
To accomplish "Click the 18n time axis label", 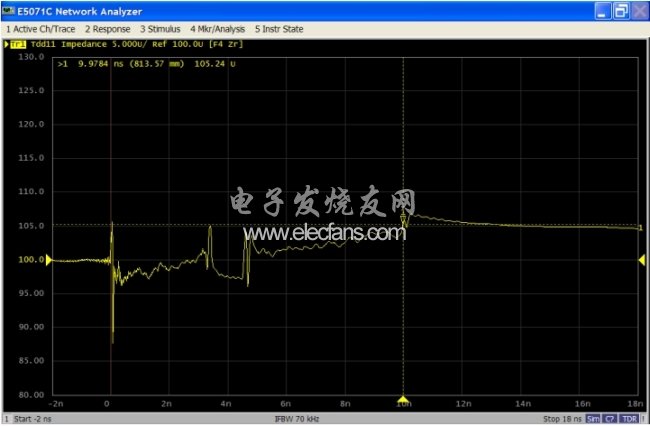I will pos(635,404).
